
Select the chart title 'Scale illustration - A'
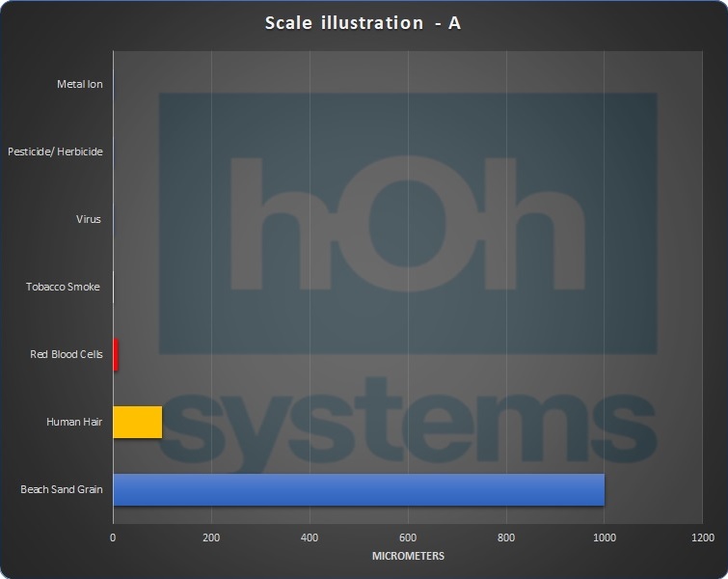[363, 23]
